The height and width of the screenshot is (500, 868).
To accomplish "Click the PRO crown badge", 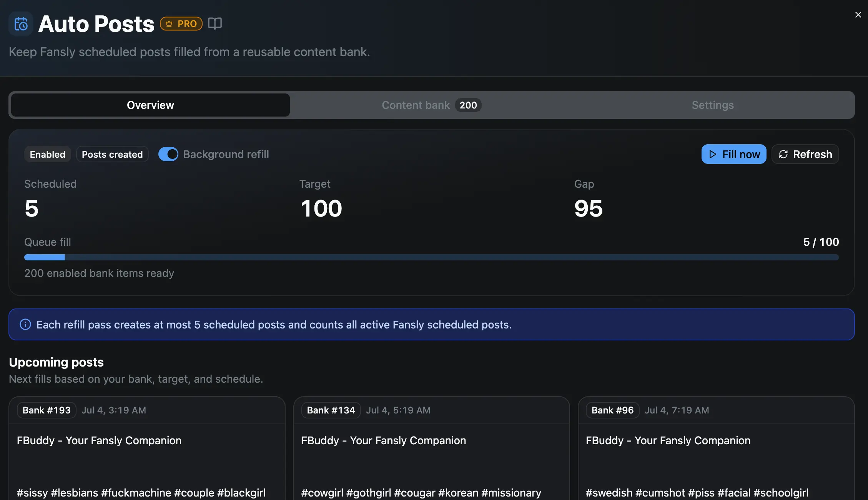I will (x=181, y=23).
